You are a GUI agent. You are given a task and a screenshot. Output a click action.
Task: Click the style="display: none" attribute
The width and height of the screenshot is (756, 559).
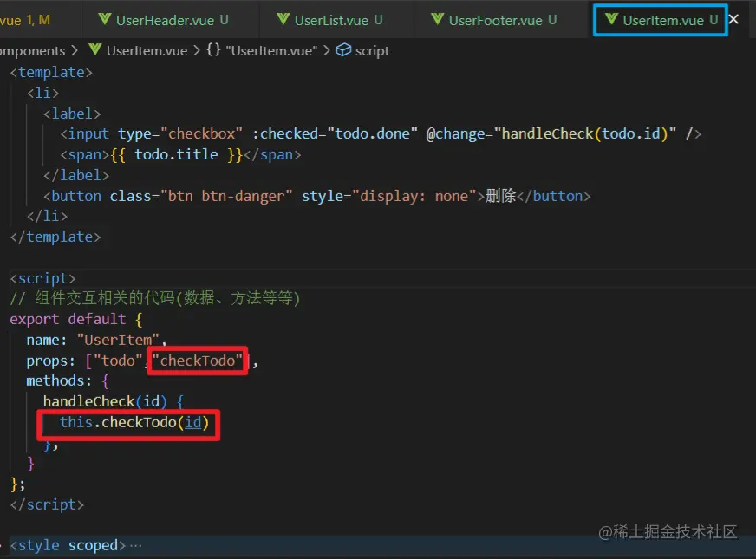pos(389,196)
